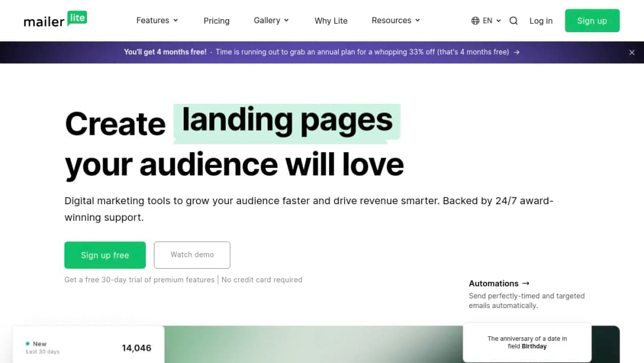The image size is (644, 363).
Task: Click "No credit card required" text
Action: point(262,279)
